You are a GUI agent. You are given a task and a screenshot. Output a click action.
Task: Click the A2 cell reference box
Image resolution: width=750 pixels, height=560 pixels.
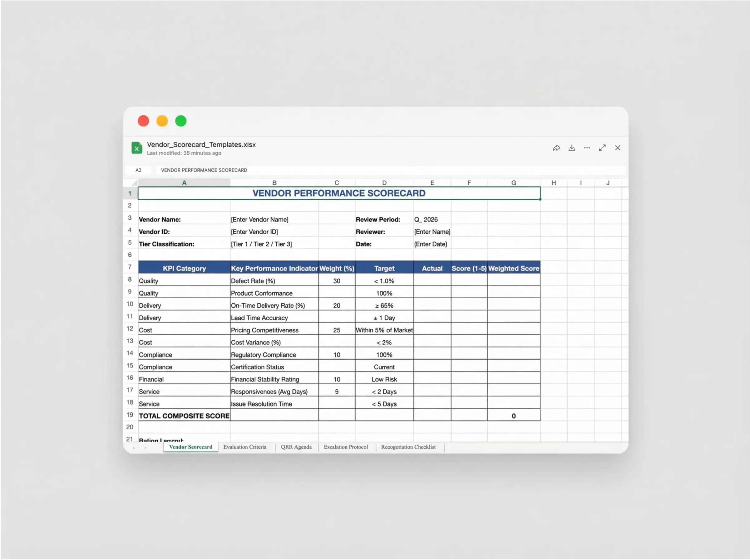click(x=138, y=170)
